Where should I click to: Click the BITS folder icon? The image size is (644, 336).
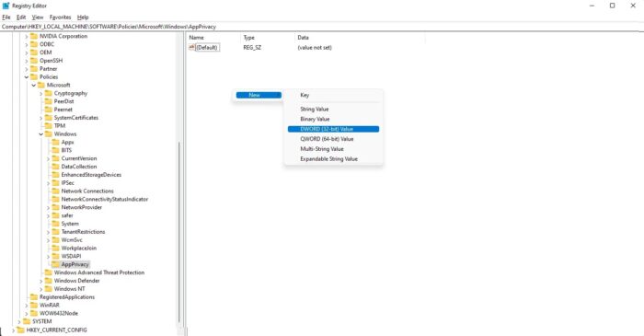[x=55, y=150]
